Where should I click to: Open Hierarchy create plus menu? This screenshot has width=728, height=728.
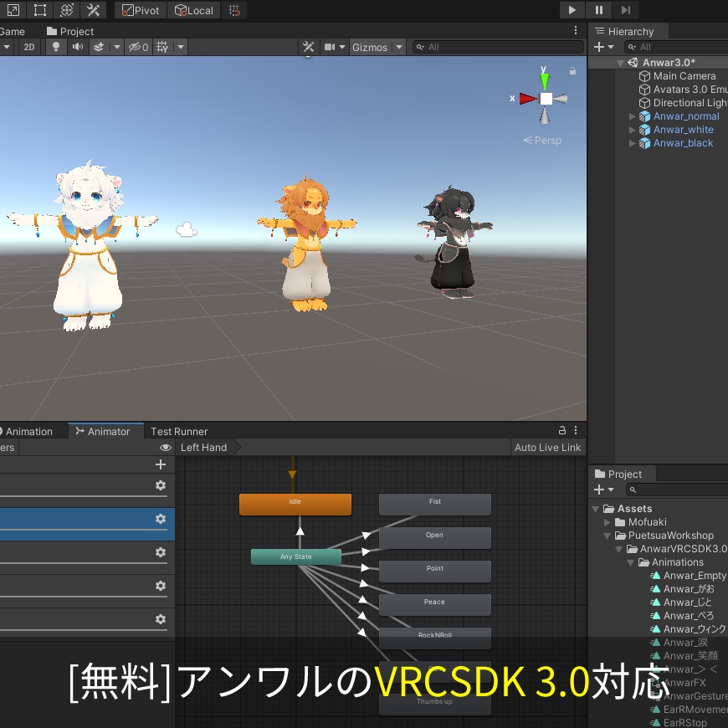(x=603, y=47)
